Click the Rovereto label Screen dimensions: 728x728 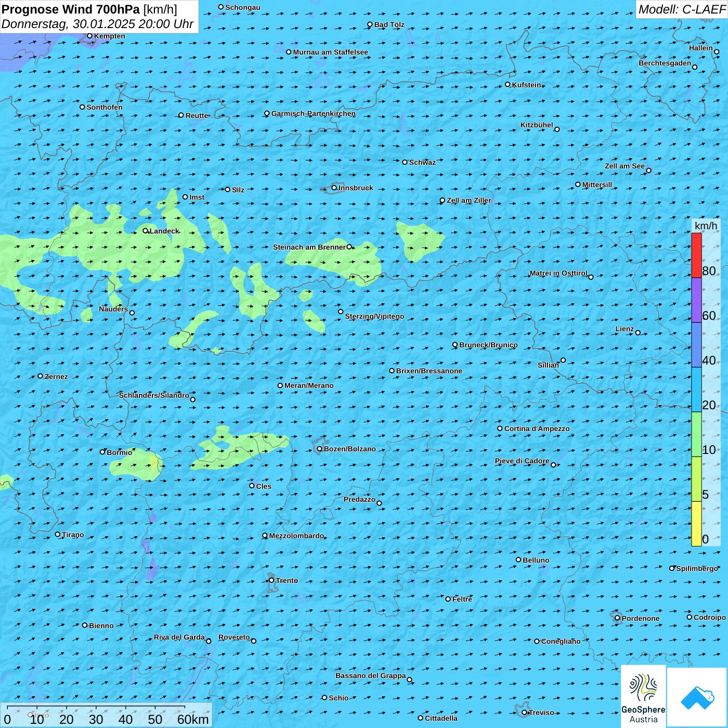coord(234,637)
